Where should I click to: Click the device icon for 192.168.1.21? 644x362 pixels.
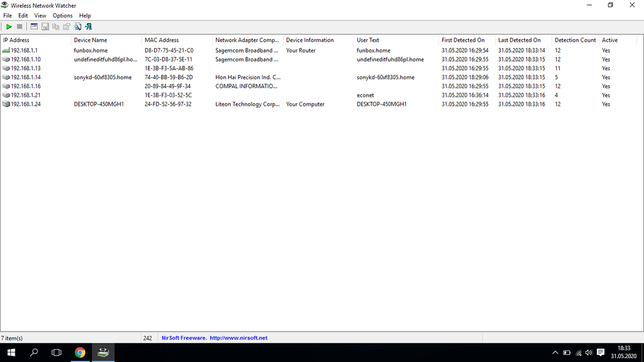pos(6,95)
